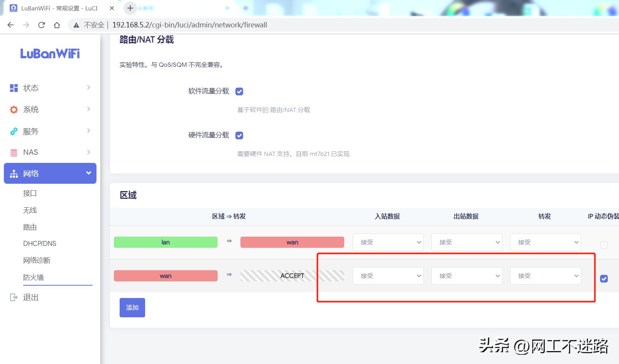Toggle 软件流量分载 checkbox
Viewport: 619px width, 364px height.
239,91
